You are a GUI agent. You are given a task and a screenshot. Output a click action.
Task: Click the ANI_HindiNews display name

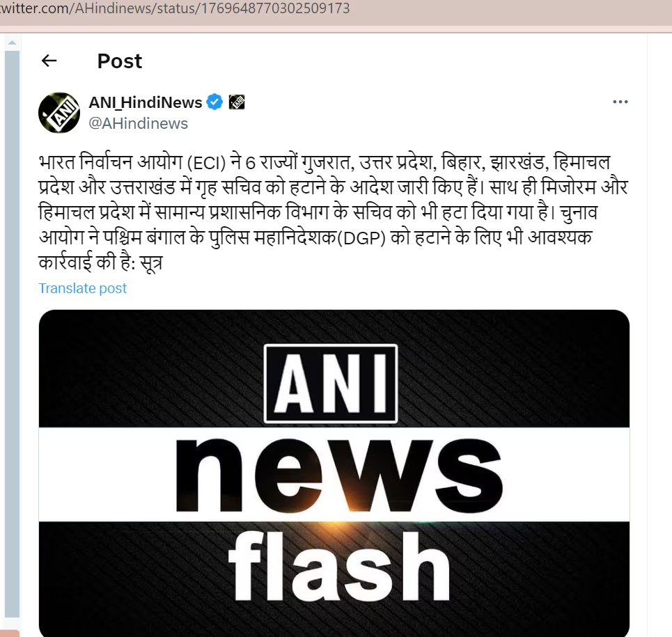point(146,102)
